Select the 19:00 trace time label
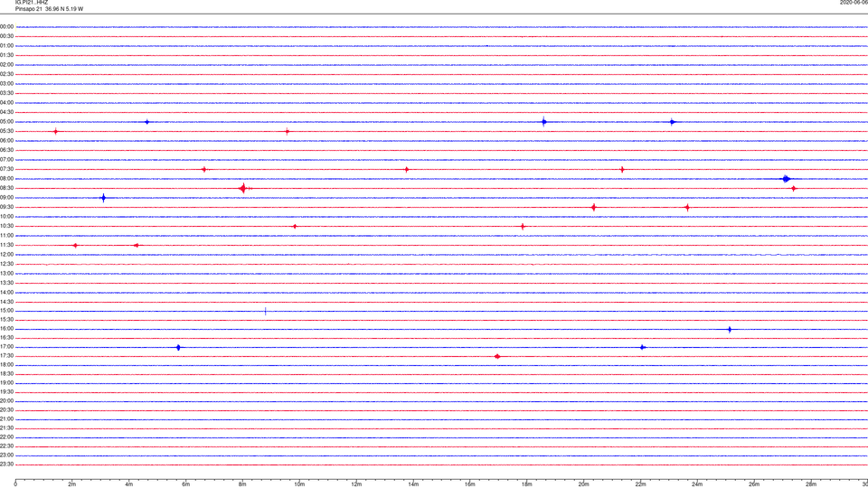This screenshot has height=488, width=868. pyautogui.click(x=6, y=383)
